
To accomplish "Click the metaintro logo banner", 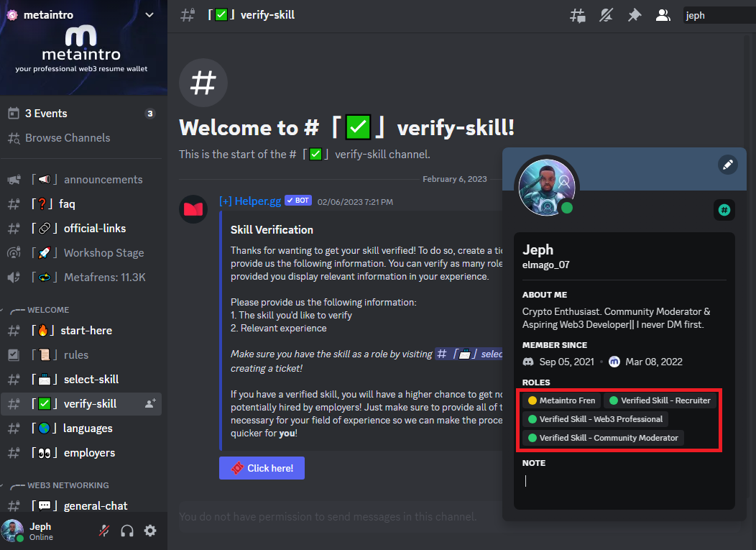I will coord(81,50).
